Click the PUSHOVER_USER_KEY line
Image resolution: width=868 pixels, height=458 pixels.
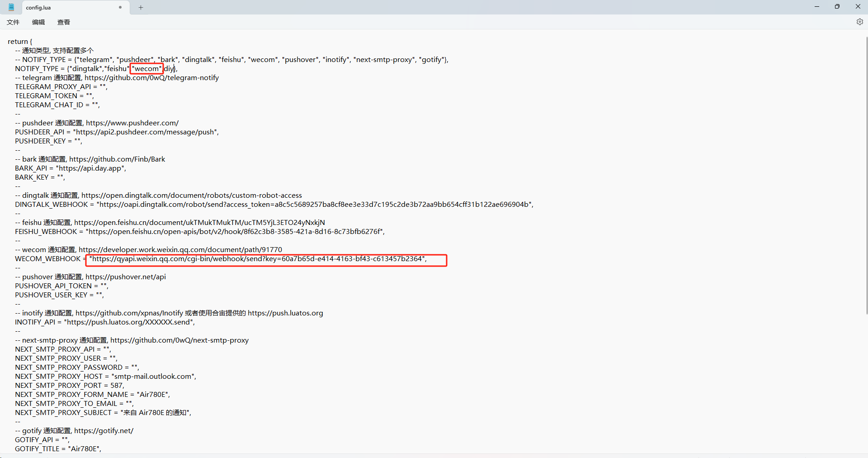pyautogui.click(x=59, y=295)
